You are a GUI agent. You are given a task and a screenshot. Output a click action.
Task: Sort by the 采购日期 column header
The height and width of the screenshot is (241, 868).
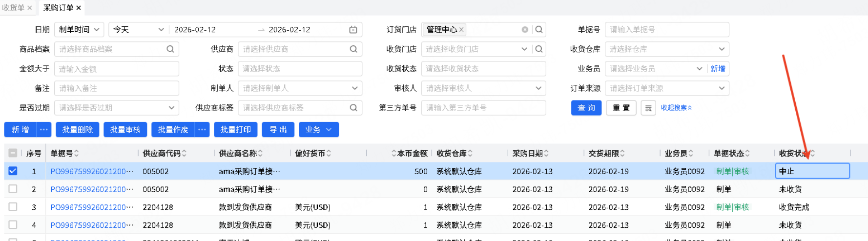click(x=529, y=153)
